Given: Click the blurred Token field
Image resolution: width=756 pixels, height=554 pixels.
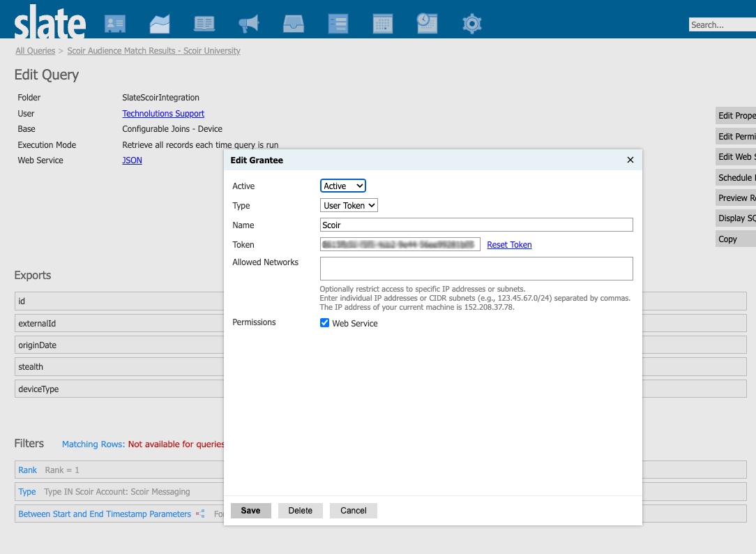Looking at the screenshot, I should pos(400,244).
